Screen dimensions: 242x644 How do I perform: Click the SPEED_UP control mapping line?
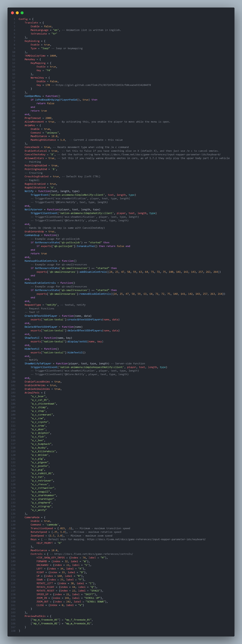click(65, 594)
